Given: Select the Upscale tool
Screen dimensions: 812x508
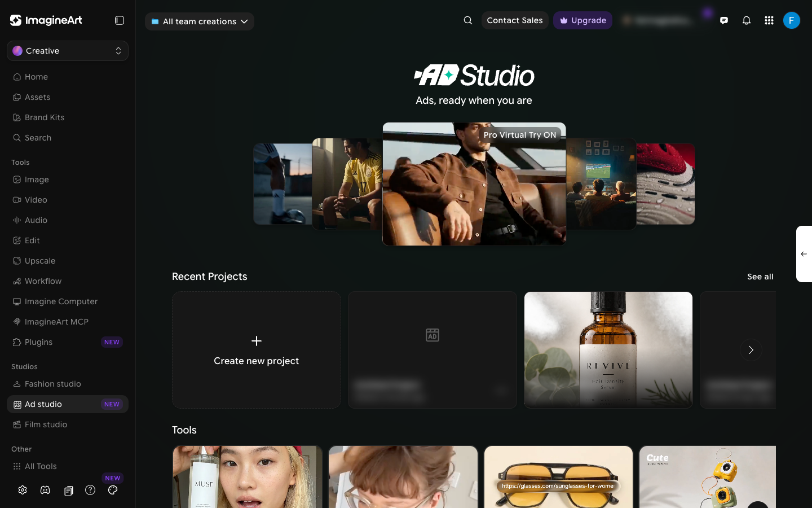Looking at the screenshot, I should 68,261.
